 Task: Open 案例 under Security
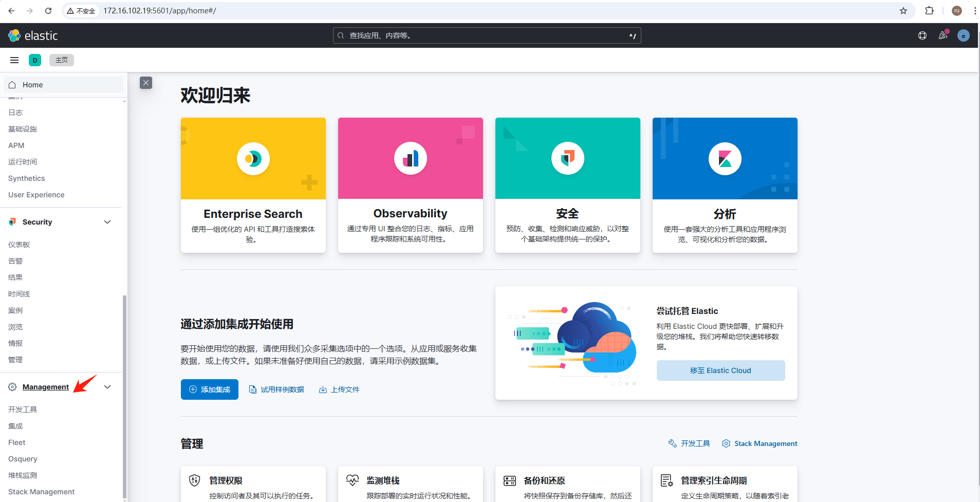[15, 310]
